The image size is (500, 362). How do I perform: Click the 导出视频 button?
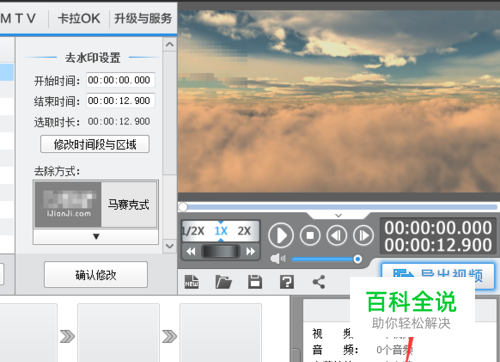pyautogui.click(x=438, y=275)
